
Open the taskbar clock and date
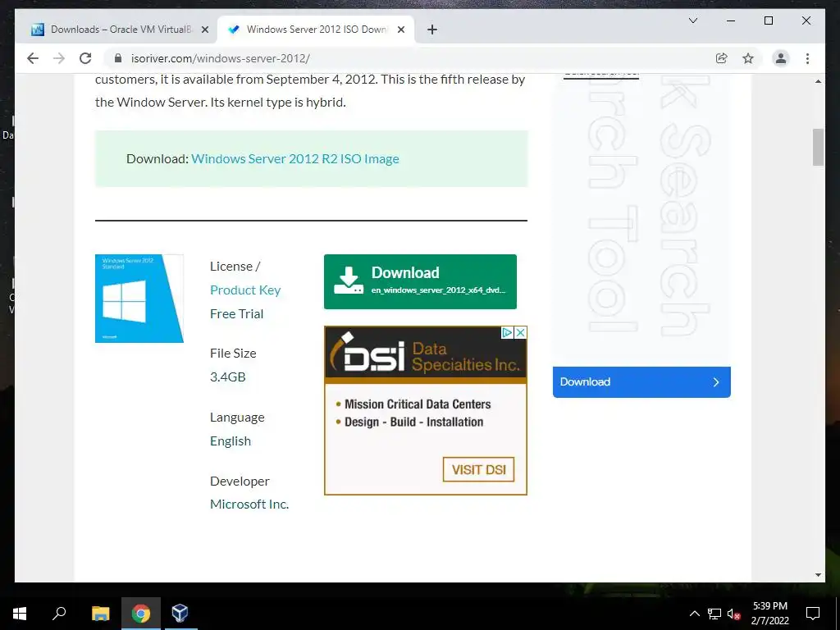769,614
